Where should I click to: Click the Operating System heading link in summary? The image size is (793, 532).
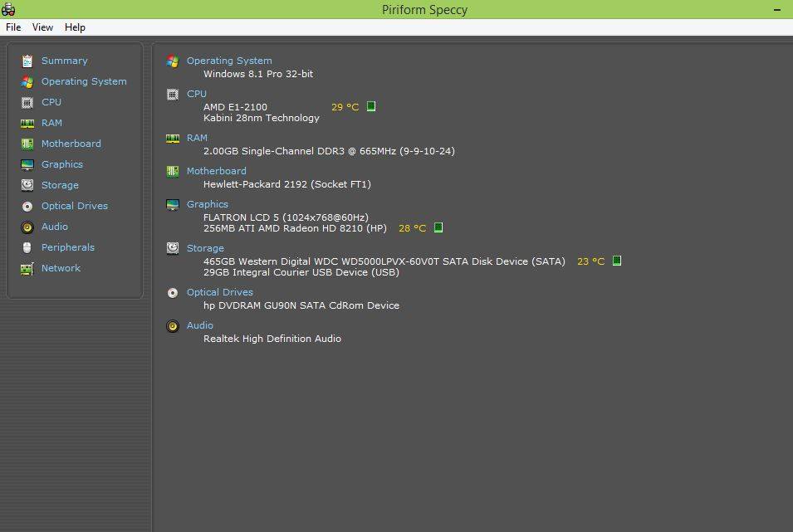click(229, 61)
